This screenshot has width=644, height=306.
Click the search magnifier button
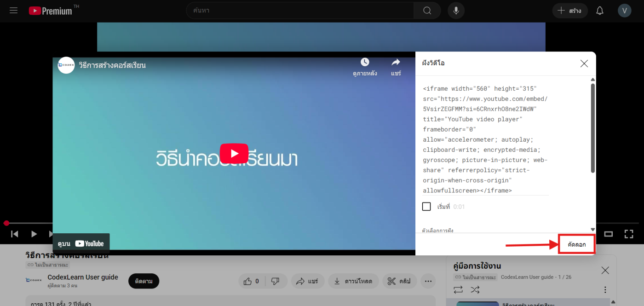(427, 11)
